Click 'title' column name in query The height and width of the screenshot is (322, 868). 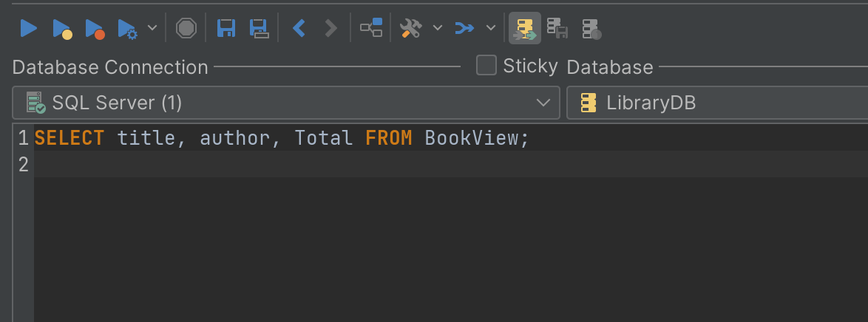coord(146,138)
